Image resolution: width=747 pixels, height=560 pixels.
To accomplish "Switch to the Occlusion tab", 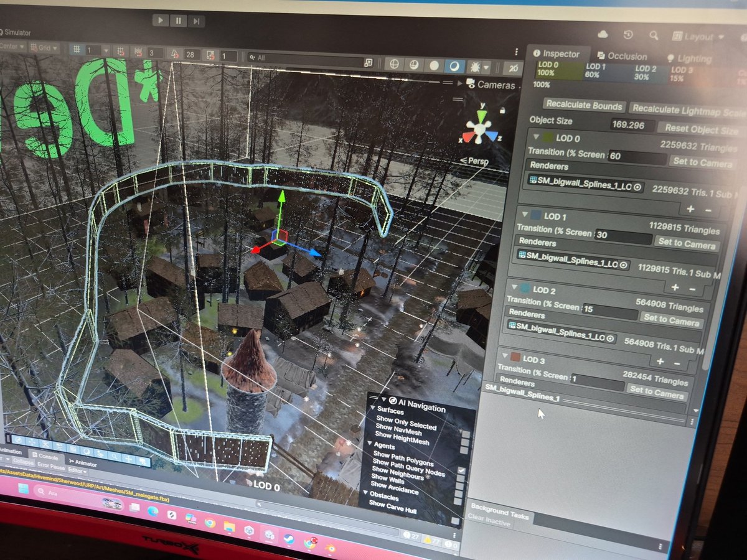I will point(622,56).
